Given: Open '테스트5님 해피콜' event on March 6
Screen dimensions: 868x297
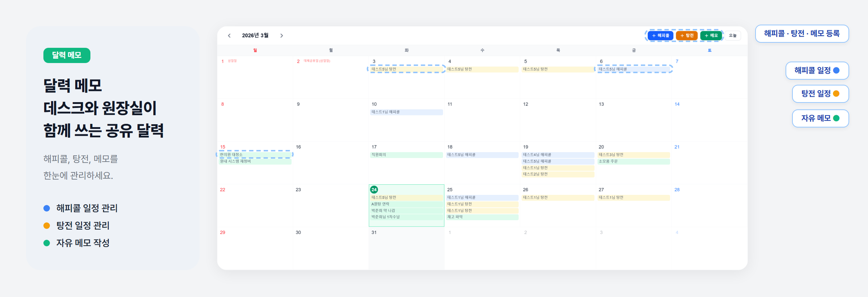Looking at the screenshot, I should pyautogui.click(x=634, y=69).
